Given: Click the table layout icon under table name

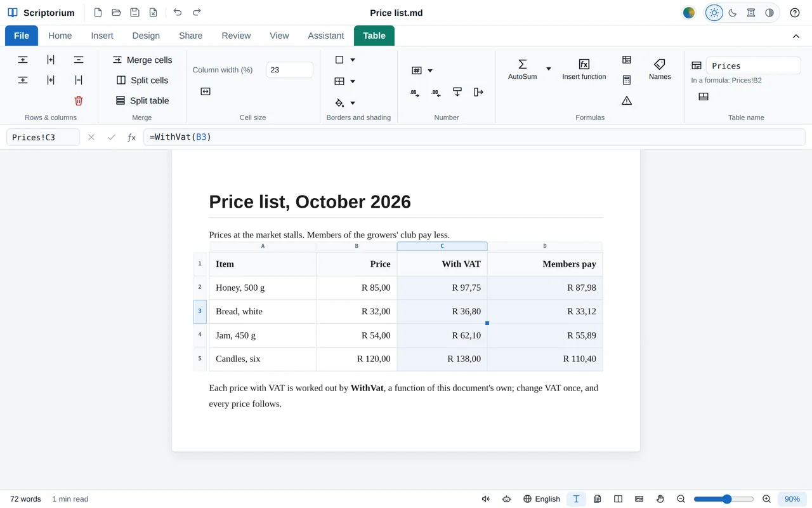Looking at the screenshot, I should pos(704,97).
